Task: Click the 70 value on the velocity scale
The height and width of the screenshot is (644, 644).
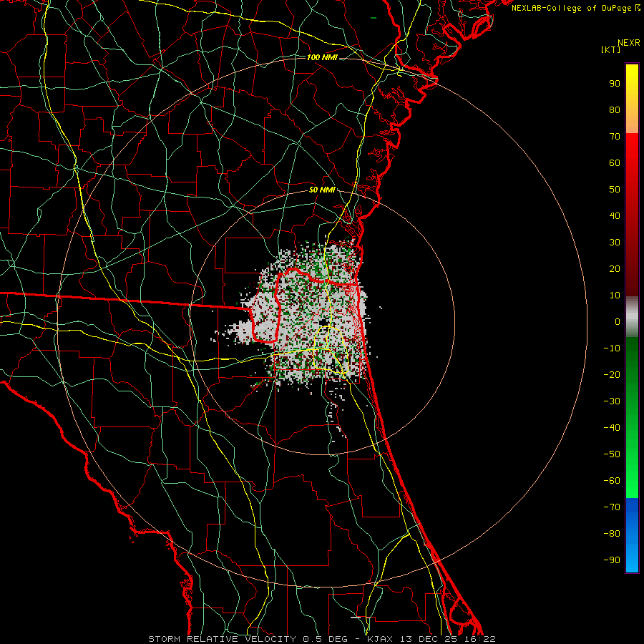Action: [x=615, y=137]
